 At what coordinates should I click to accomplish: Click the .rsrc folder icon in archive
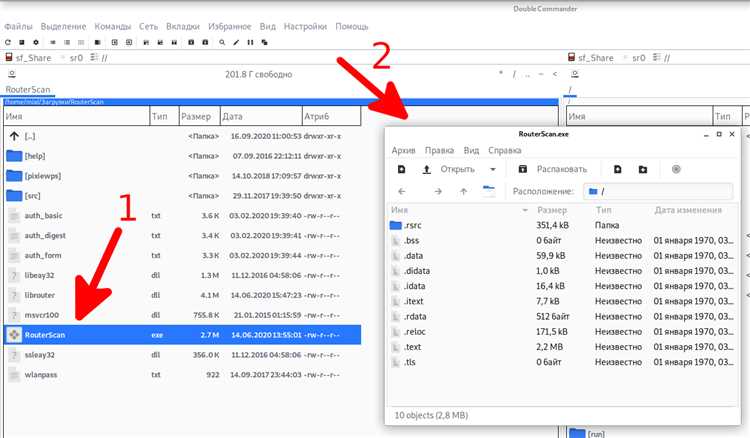point(396,225)
